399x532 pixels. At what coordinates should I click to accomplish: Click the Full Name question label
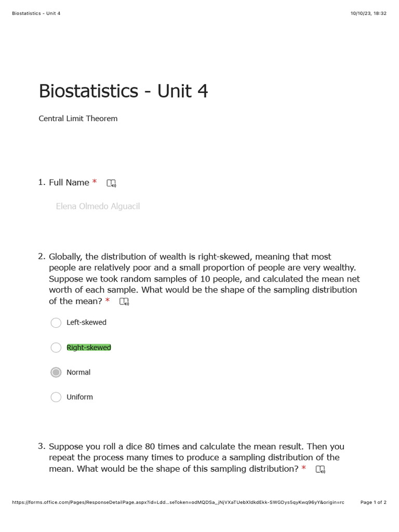click(x=69, y=182)
